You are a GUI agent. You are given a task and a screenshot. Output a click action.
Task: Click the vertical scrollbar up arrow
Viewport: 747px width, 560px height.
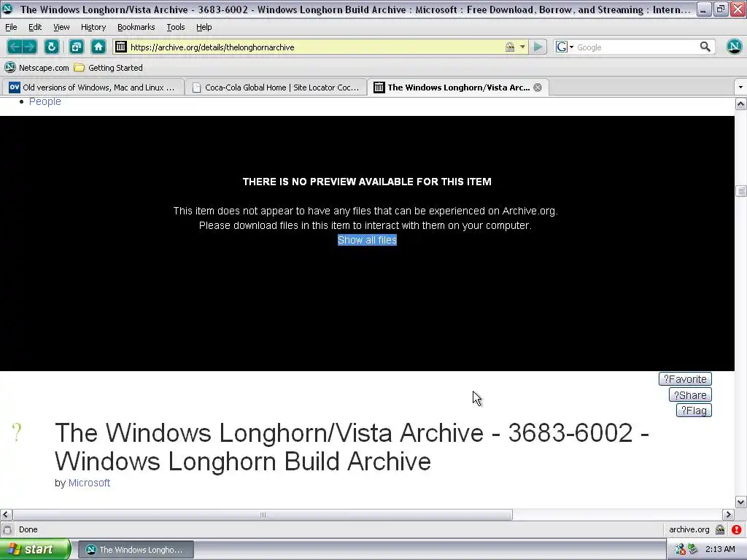click(740, 104)
